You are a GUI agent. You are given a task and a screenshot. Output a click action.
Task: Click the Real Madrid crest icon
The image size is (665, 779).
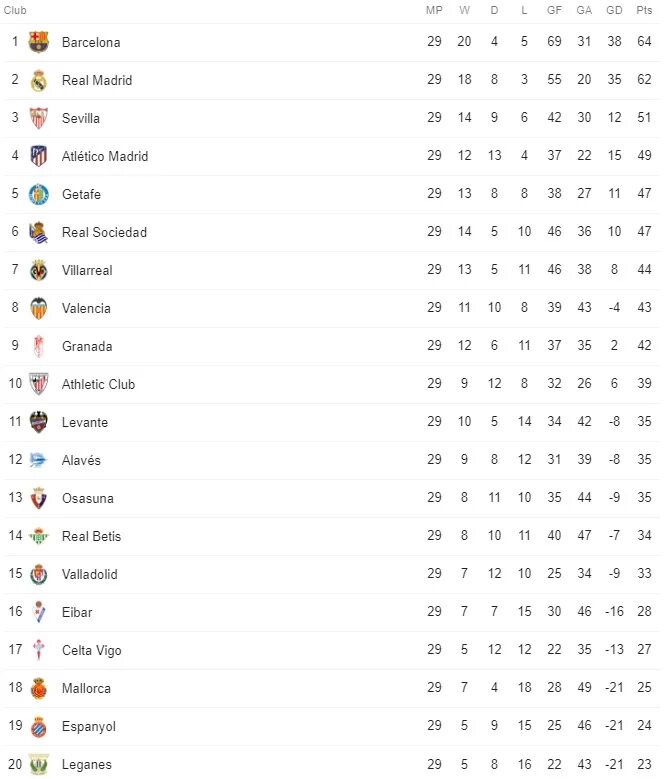38,80
